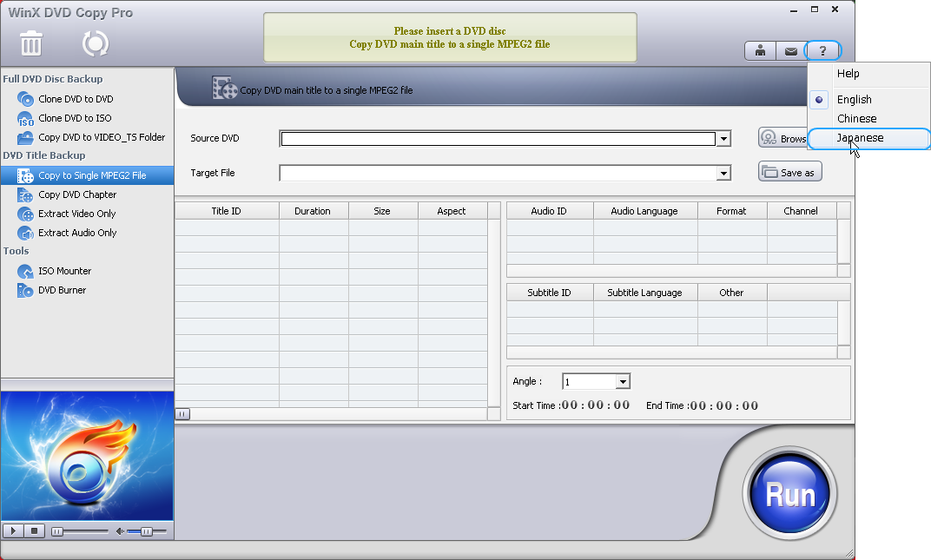Click the DVD Burner icon

(x=25, y=290)
